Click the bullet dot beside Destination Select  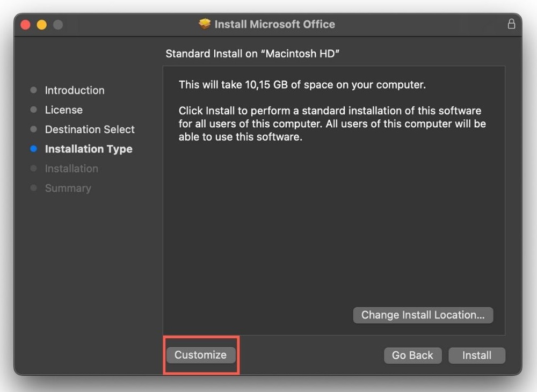click(34, 129)
